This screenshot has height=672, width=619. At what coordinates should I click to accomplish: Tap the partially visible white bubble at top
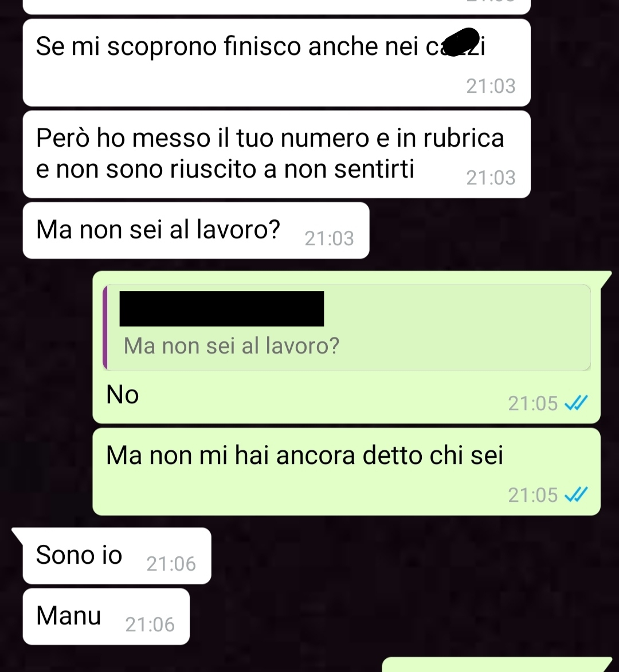point(276,7)
